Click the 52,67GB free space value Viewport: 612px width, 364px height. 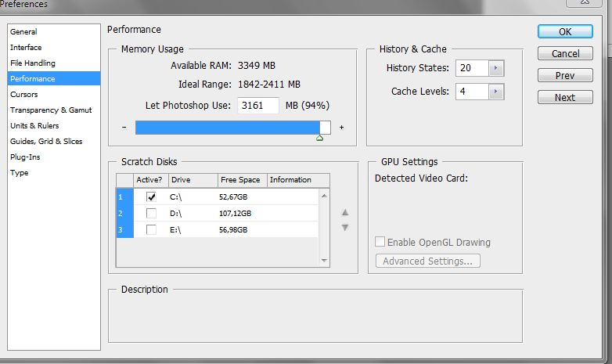pos(233,197)
